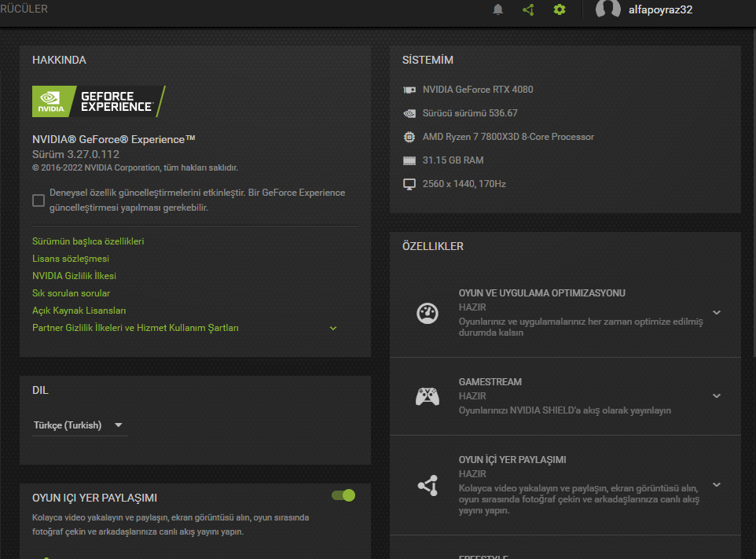This screenshot has width=756, height=559.
Task: Click the 2016-2022 NVIDIA Corporation copyright line
Action: click(x=135, y=167)
